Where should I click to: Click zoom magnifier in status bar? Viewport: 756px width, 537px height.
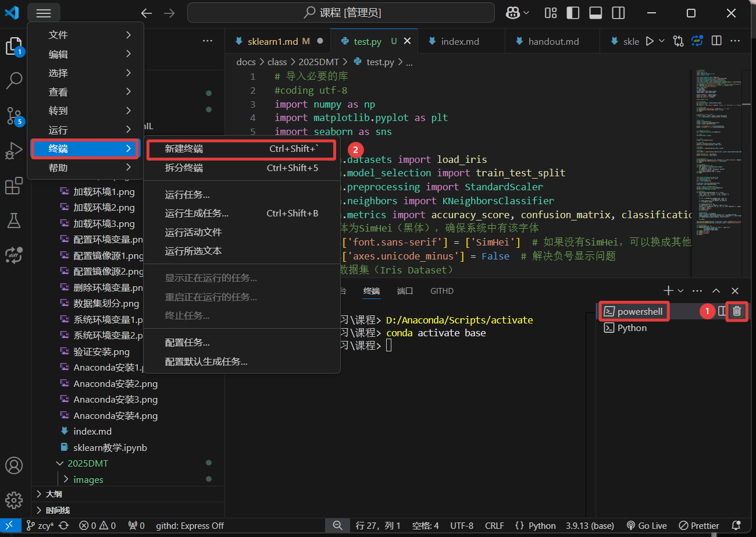(337, 525)
